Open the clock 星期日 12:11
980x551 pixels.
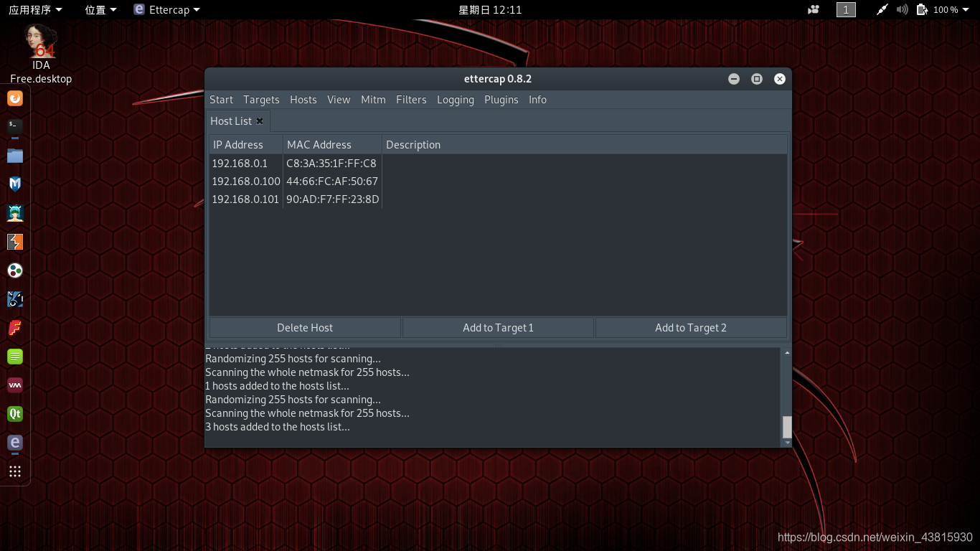tap(490, 9)
